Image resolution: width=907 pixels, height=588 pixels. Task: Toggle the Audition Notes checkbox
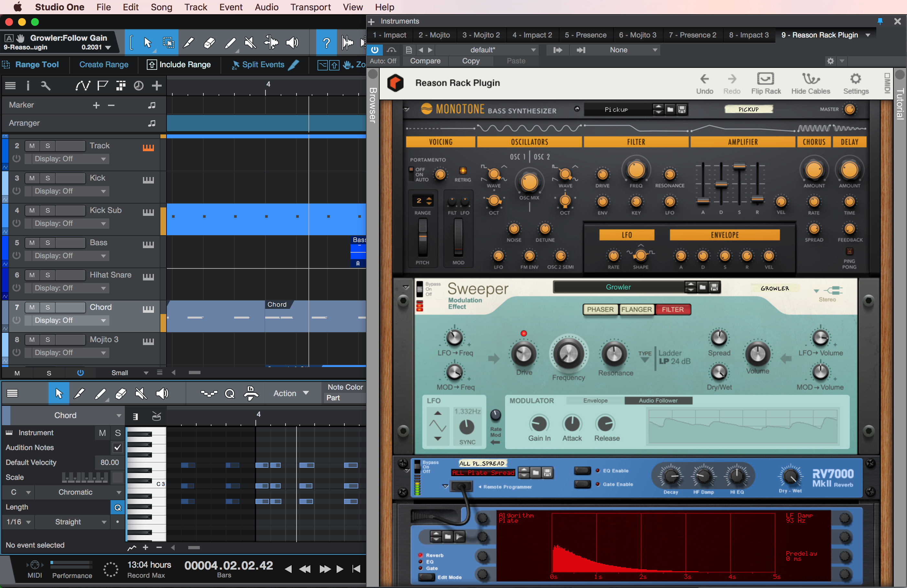(x=117, y=448)
